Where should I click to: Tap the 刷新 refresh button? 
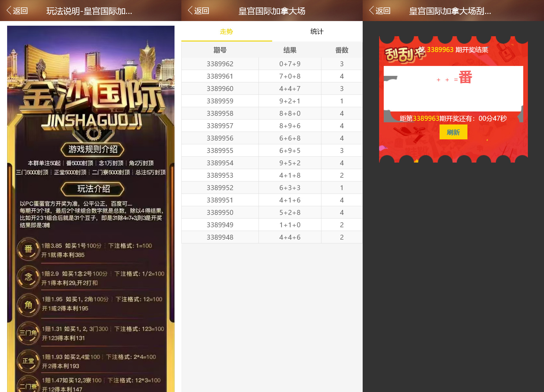pyautogui.click(x=453, y=132)
